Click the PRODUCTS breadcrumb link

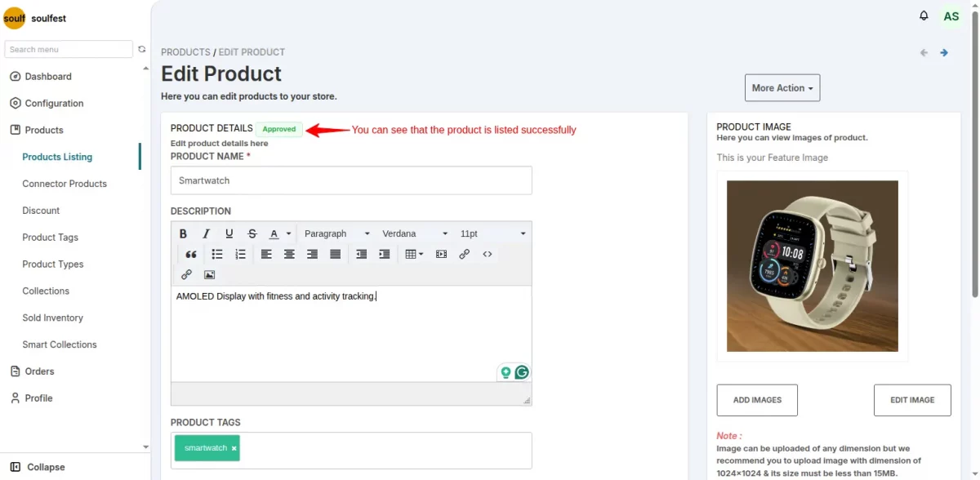[x=185, y=52]
